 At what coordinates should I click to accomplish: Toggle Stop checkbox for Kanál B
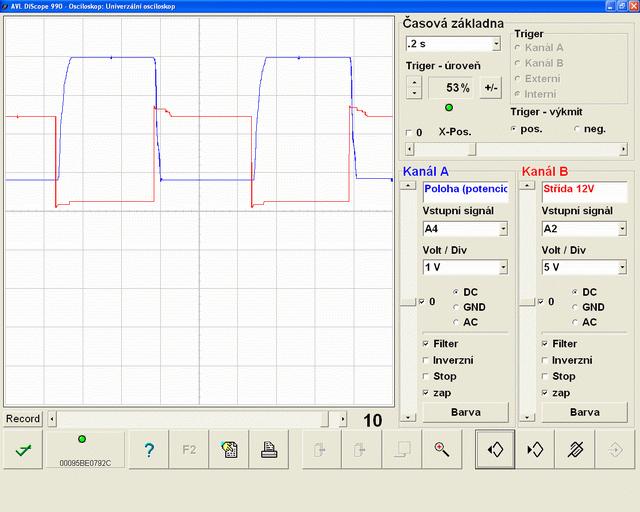(546, 377)
